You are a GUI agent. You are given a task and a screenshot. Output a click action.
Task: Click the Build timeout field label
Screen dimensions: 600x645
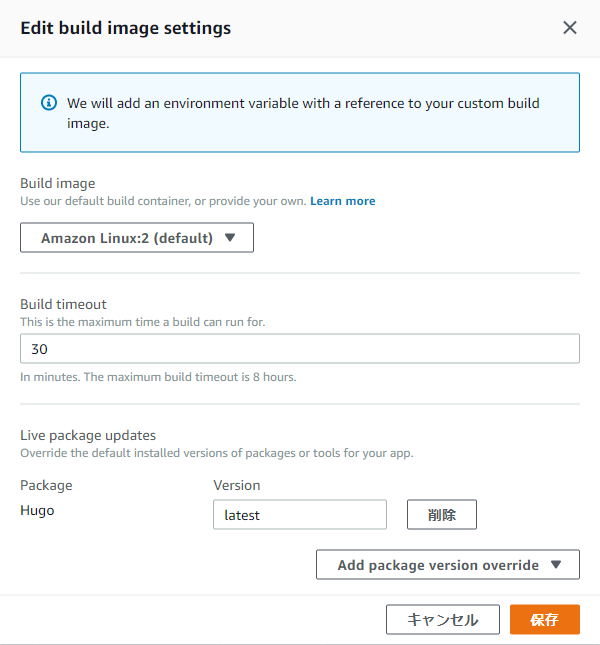click(63, 304)
